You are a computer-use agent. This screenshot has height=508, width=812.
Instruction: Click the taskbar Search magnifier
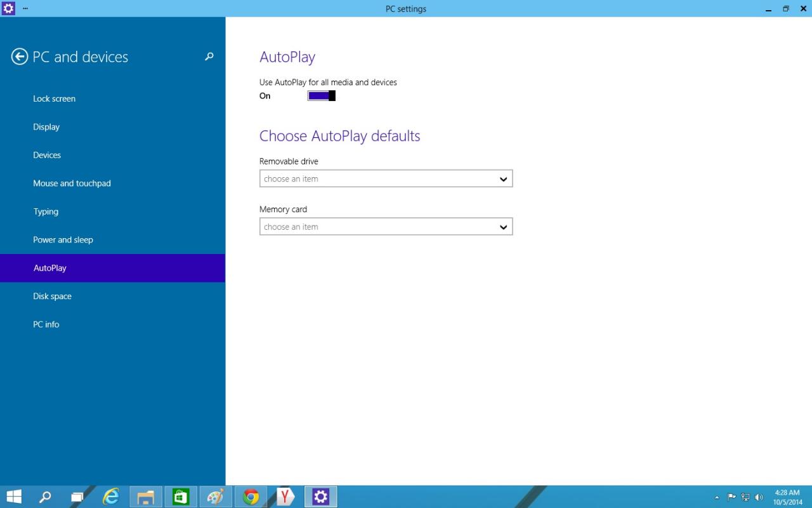pyautogui.click(x=45, y=497)
